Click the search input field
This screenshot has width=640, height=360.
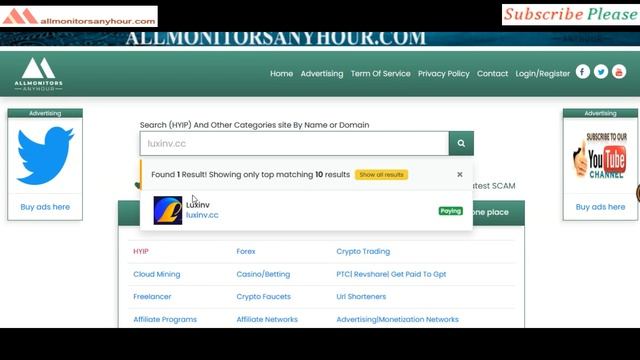pyautogui.click(x=294, y=143)
